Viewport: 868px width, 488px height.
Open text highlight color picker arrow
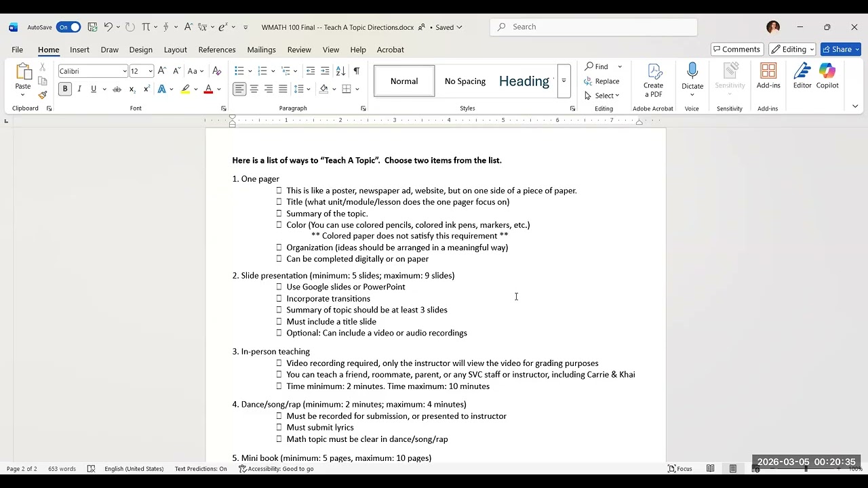click(196, 89)
